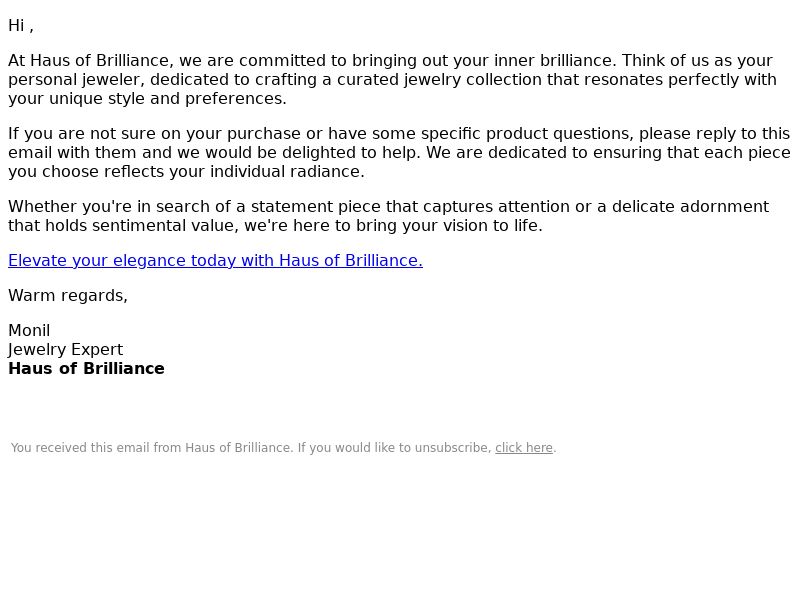The height and width of the screenshot is (600, 800).
Task: Click the 'You received this email' footer text
Action: 283,448
